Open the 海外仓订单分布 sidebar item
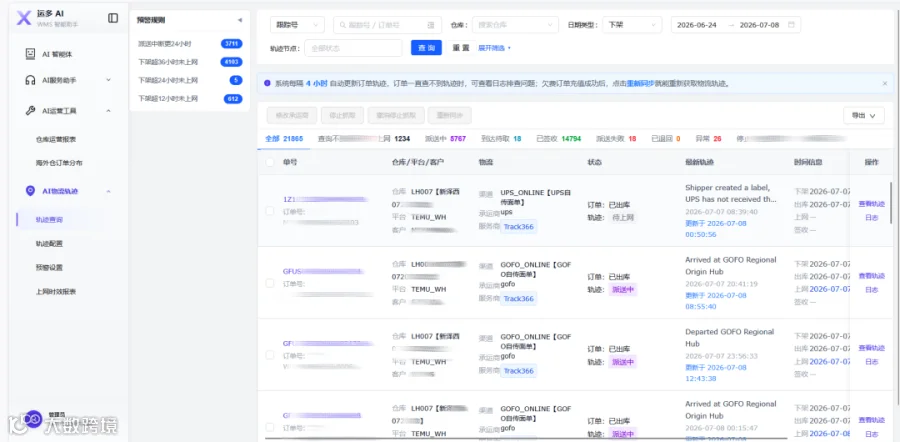Screen dimensions: 900x442 (x=59, y=163)
